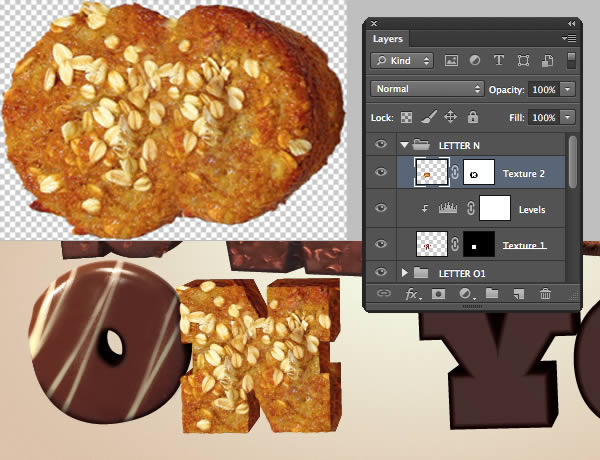Click the Opacity 100% field
Screen dimensions: 600x460
click(543, 90)
